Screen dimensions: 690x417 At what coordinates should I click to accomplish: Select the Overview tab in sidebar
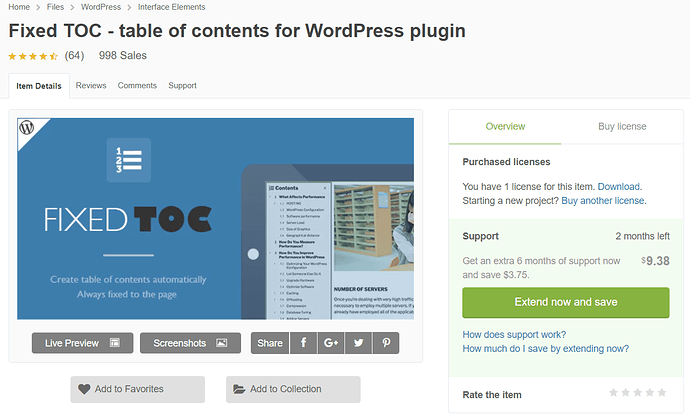coord(505,127)
